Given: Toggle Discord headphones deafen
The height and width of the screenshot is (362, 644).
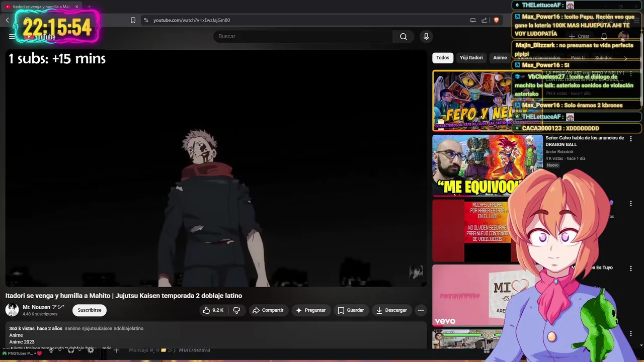Looking at the screenshot, I should (x=71, y=350).
